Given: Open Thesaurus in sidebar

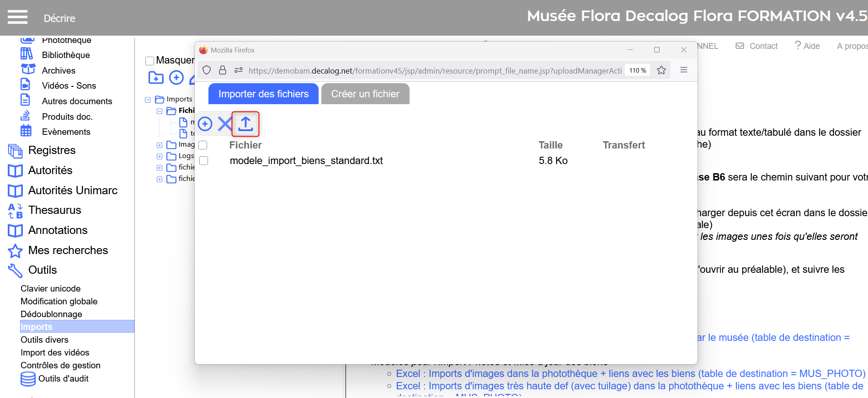Looking at the screenshot, I should [54, 210].
